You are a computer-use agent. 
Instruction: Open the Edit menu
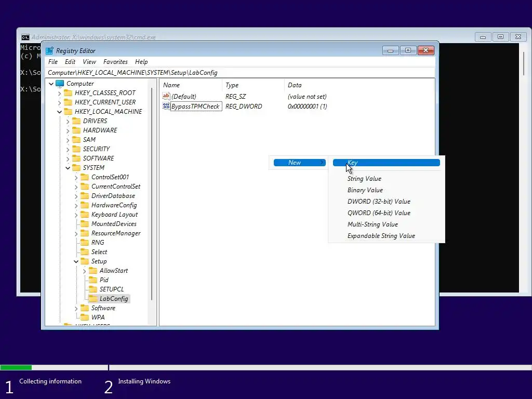click(70, 62)
